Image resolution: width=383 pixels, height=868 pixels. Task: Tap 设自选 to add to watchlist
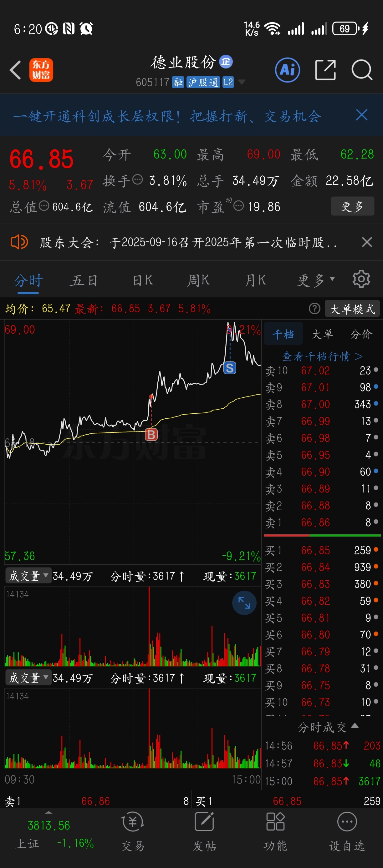point(347,832)
